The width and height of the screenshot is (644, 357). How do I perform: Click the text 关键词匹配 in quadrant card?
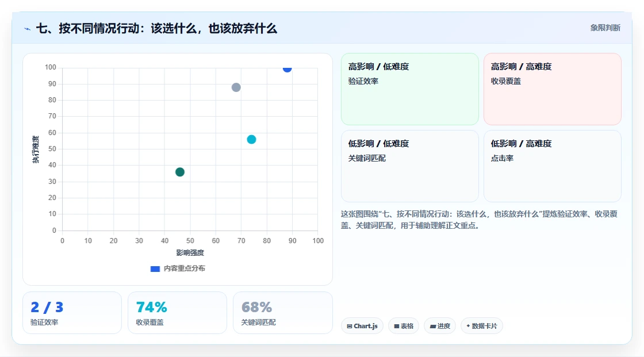pos(367,158)
